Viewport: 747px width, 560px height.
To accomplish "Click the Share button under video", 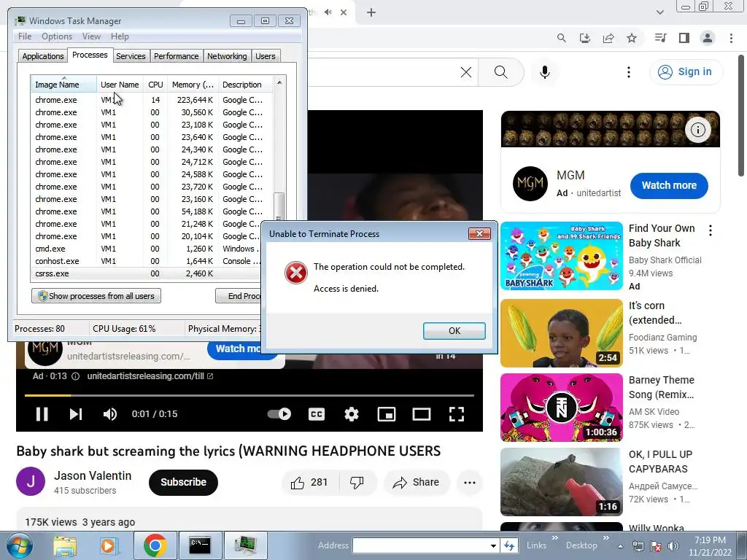I will tap(417, 483).
